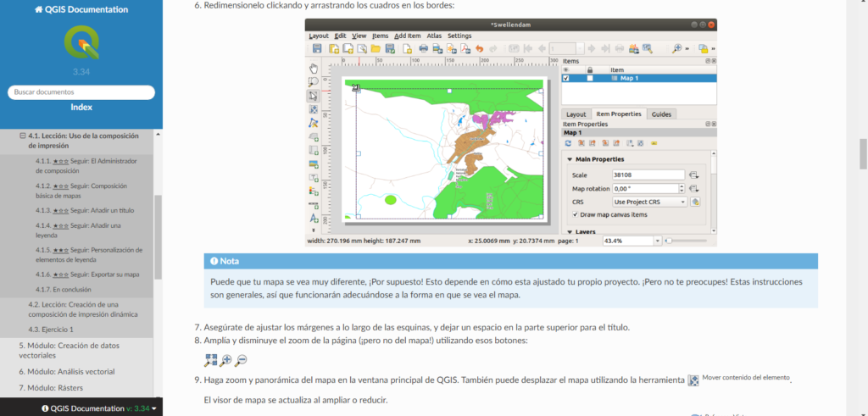Collapse the 4.1 Lección tree node
This screenshot has height=416, width=868.
[x=23, y=136]
